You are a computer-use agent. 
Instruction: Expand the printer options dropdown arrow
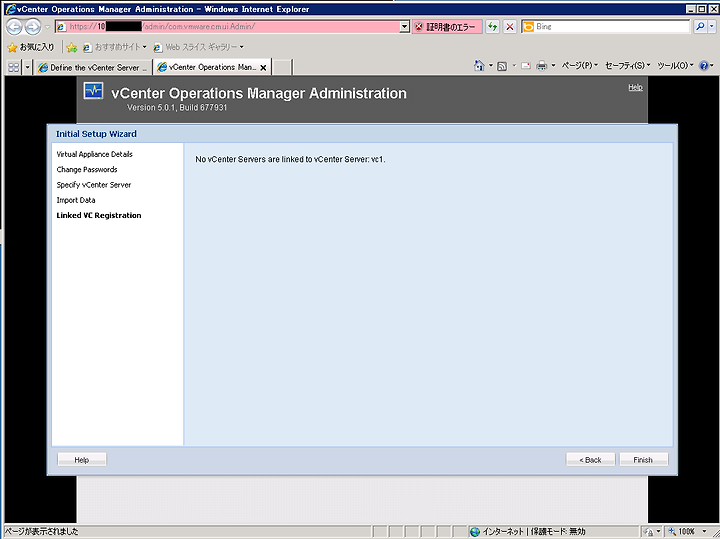pyautogui.click(x=553, y=66)
